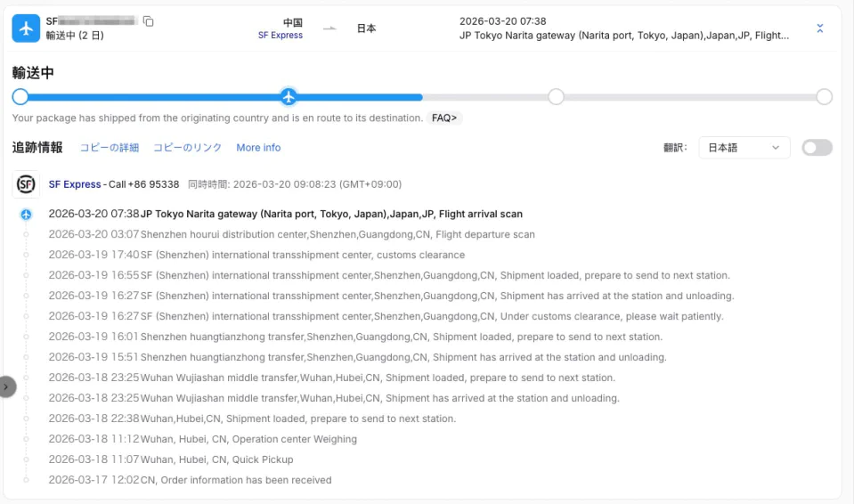The height and width of the screenshot is (504, 854).
Task: Click コピーのリンク to copy link
Action: [187, 148]
